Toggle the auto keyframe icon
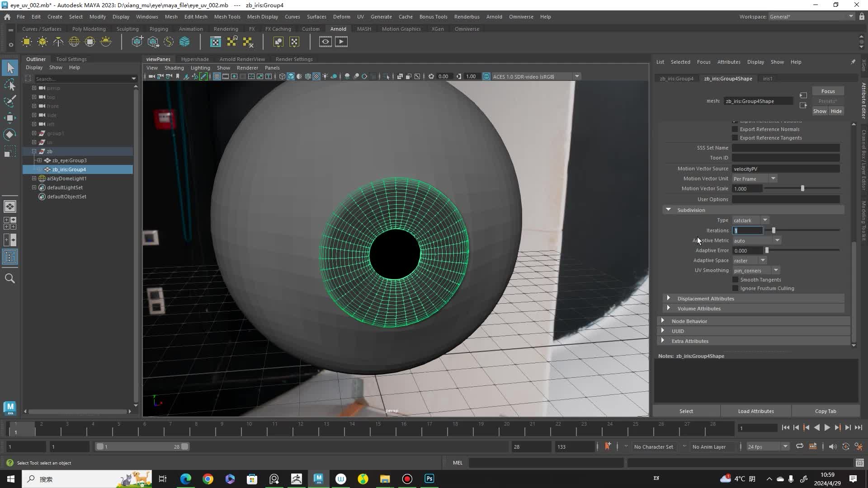This screenshot has height=488, width=868. 846,446
